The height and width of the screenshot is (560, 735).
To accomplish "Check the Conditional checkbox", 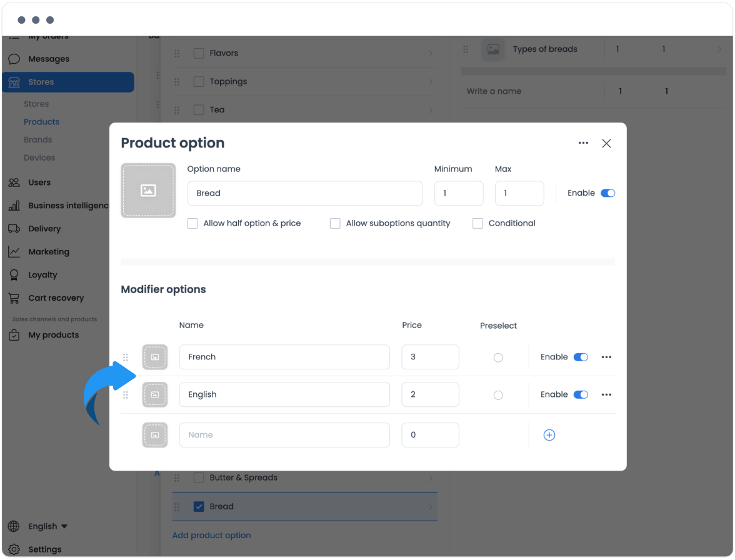I will [x=477, y=224].
